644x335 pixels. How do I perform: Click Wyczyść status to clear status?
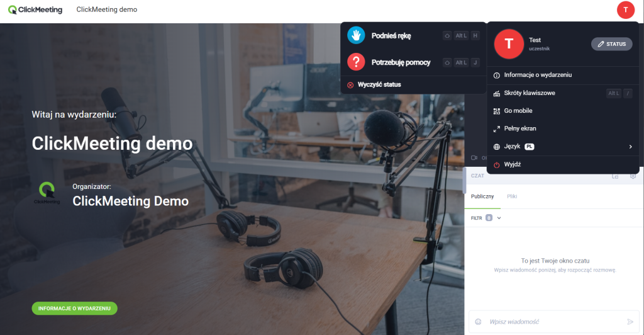[x=379, y=84]
